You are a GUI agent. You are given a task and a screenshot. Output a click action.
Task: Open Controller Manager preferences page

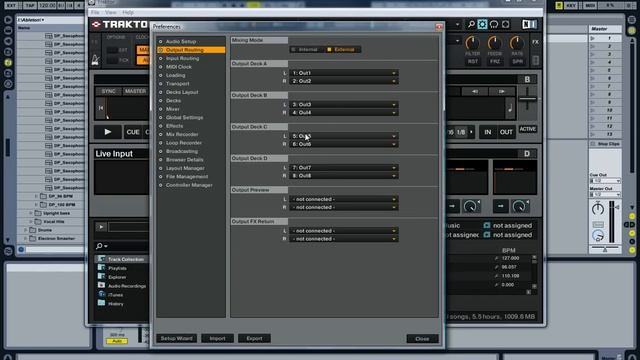[x=189, y=185]
